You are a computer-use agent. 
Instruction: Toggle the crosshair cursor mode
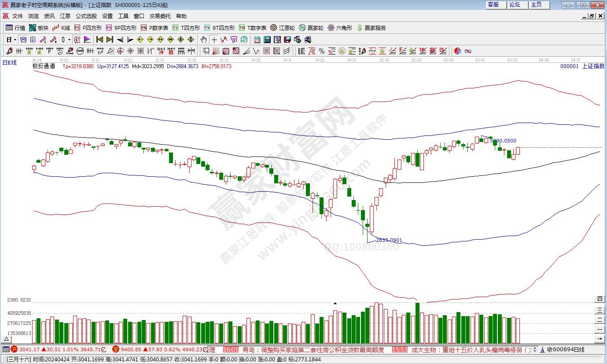[214, 40]
